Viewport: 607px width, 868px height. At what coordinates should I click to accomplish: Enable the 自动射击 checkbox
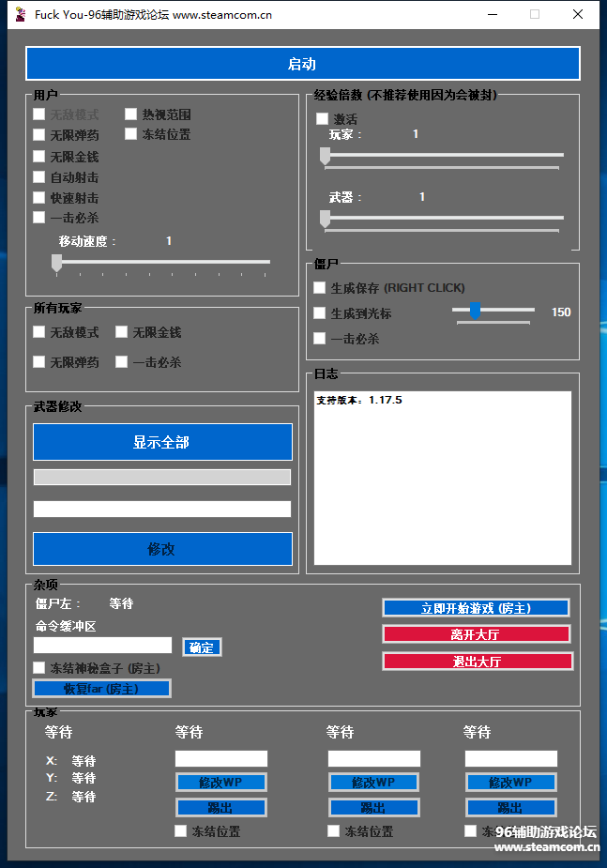click(38, 177)
